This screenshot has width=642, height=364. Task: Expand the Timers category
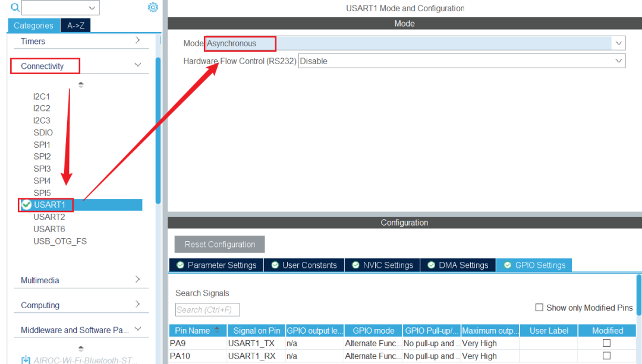[137, 41]
